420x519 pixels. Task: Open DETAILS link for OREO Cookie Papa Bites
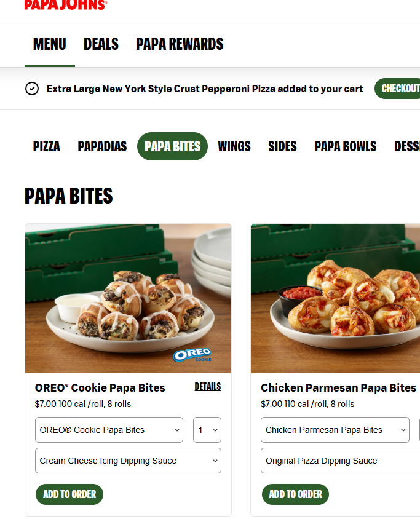pyautogui.click(x=207, y=387)
